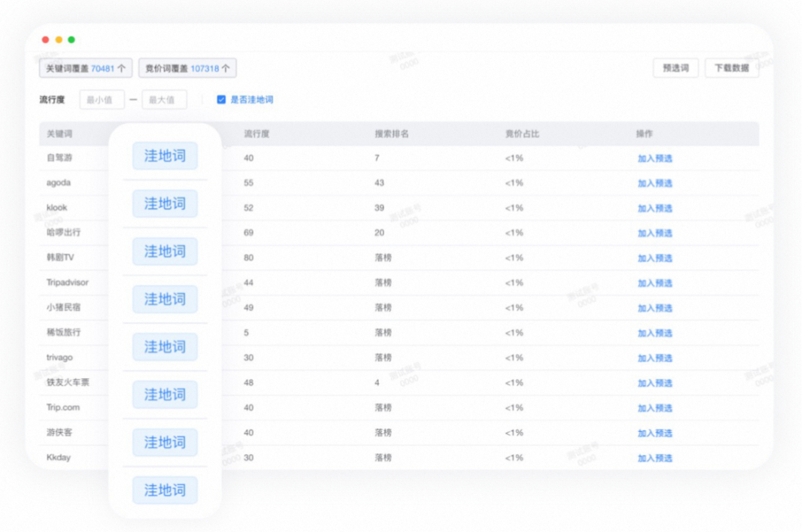This screenshot has width=802, height=532.
Task: Click the 流行度 column header
Action: pos(255,134)
